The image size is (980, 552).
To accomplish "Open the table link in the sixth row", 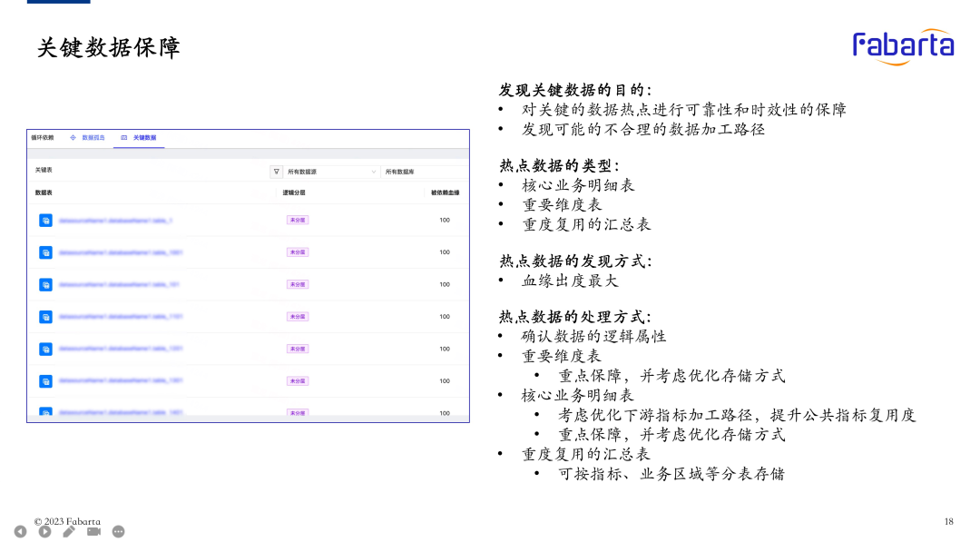I will (121, 380).
